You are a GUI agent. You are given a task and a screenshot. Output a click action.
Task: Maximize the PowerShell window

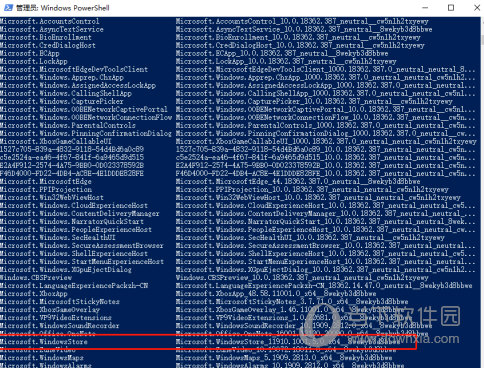tap(451, 8)
